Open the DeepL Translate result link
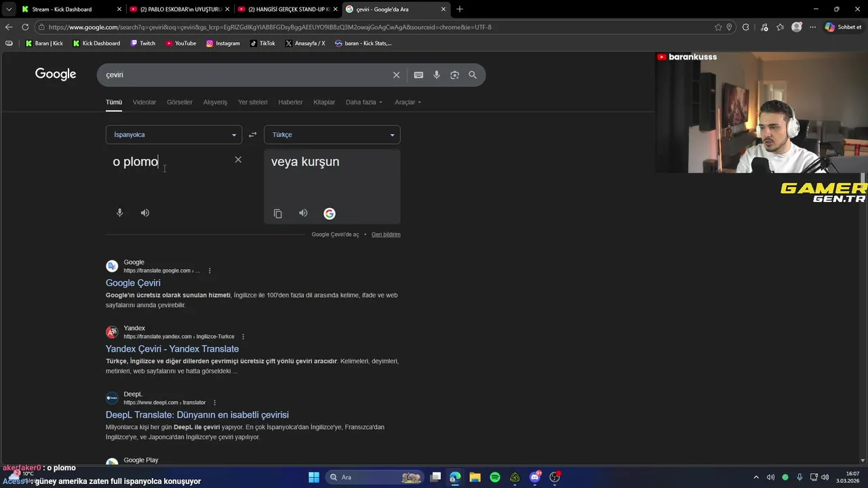Screen dimensions: 868x488 pyautogui.click(x=197, y=415)
